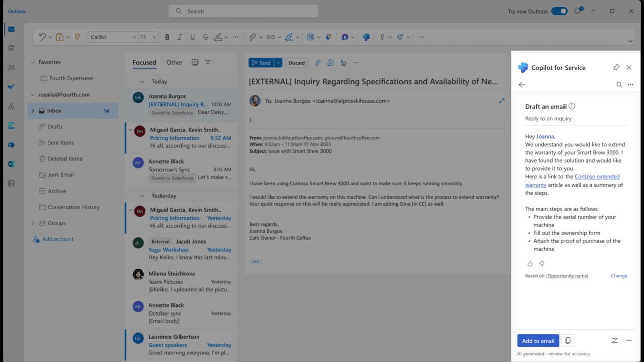Click the Add to email button
Image resolution: width=644 pixels, height=362 pixels.
pos(538,341)
